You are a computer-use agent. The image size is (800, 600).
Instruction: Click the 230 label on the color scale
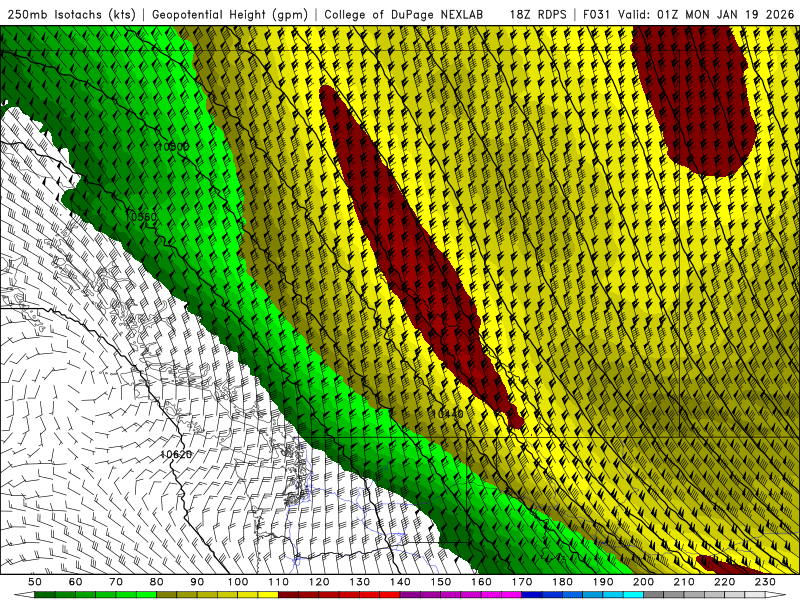pos(765,582)
